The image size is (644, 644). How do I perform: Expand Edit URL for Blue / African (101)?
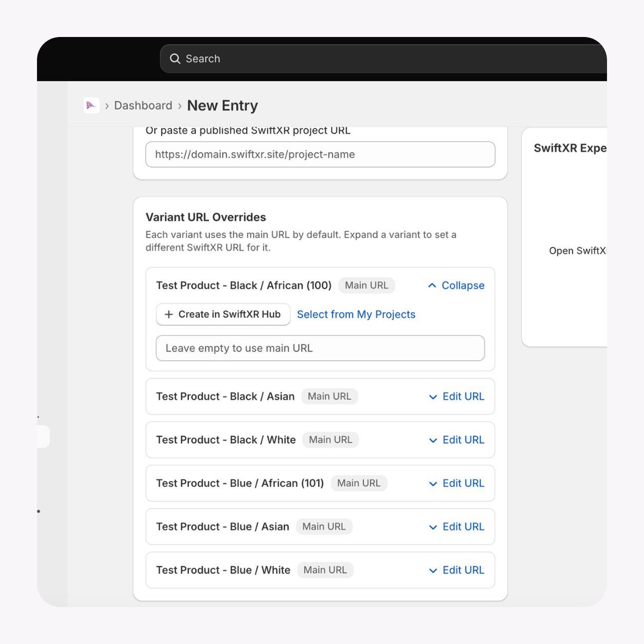click(x=457, y=484)
